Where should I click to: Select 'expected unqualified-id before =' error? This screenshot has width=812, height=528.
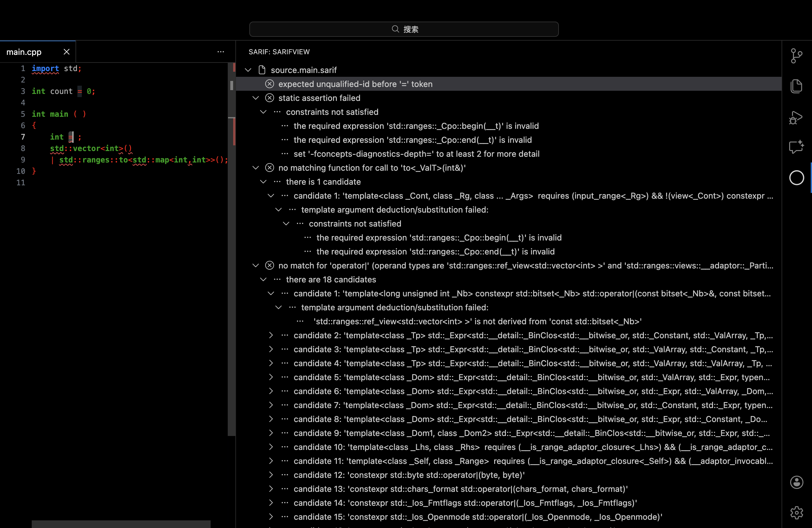coord(355,84)
